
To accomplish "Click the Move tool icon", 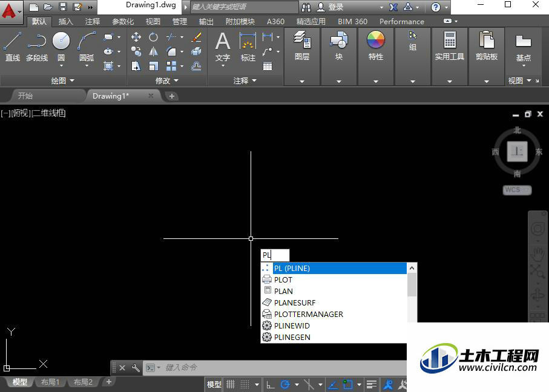I will coord(136,37).
